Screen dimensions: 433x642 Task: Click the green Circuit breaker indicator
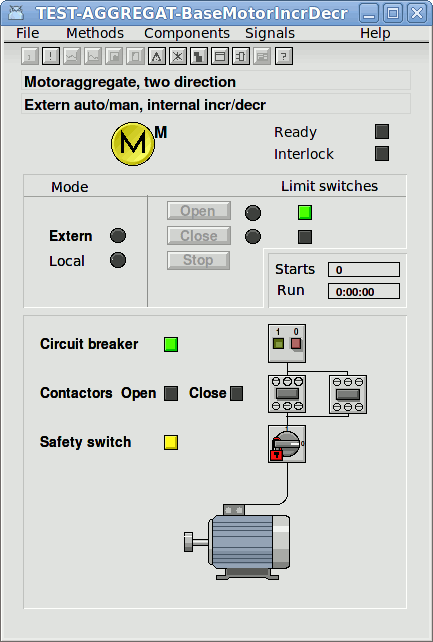pyautogui.click(x=171, y=344)
